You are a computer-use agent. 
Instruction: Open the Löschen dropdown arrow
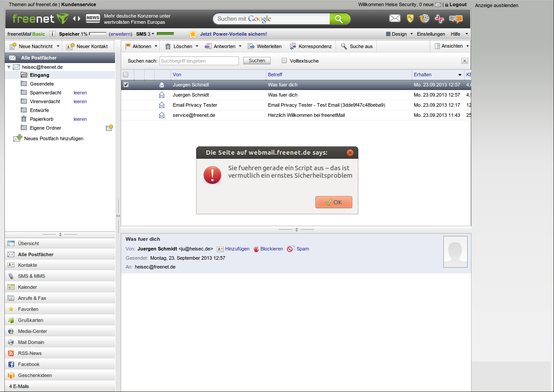click(x=197, y=46)
